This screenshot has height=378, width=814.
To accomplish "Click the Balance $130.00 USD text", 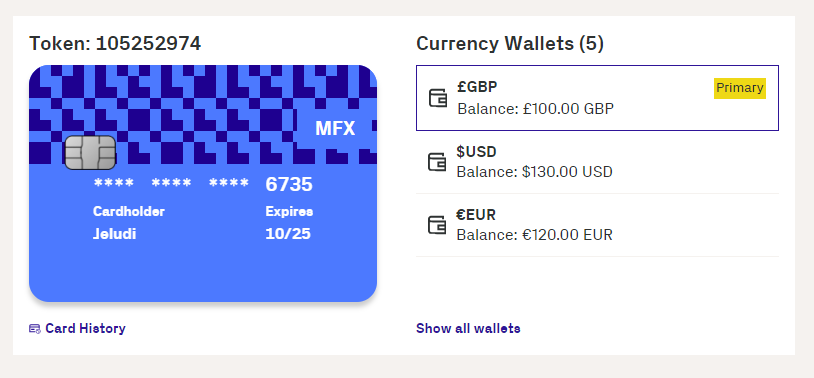I will point(535,172).
